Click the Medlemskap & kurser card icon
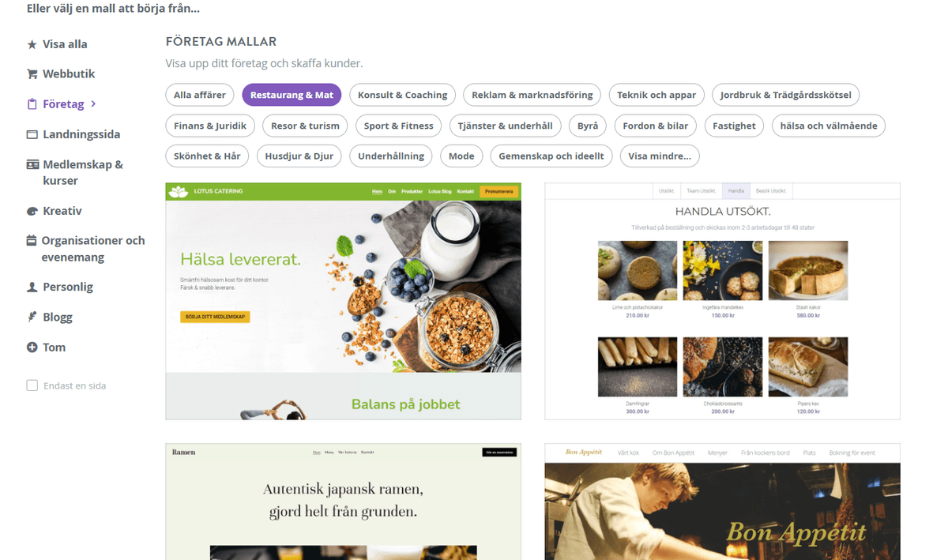The height and width of the screenshot is (560, 948). (x=32, y=165)
